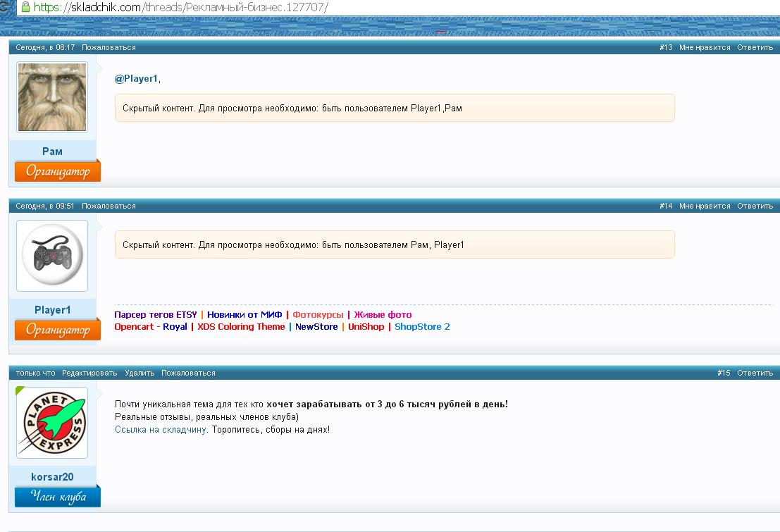Click the только что timestamp on post #15

click(x=35, y=373)
